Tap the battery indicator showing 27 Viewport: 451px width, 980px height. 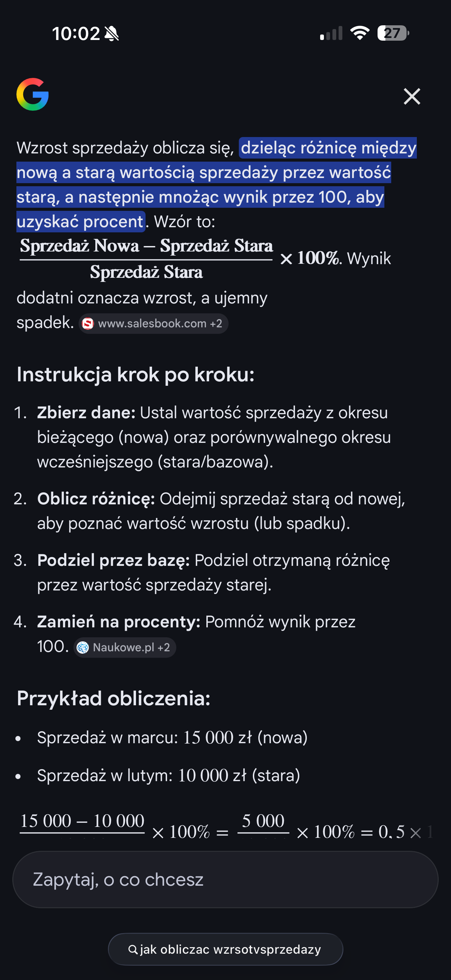[x=393, y=33]
